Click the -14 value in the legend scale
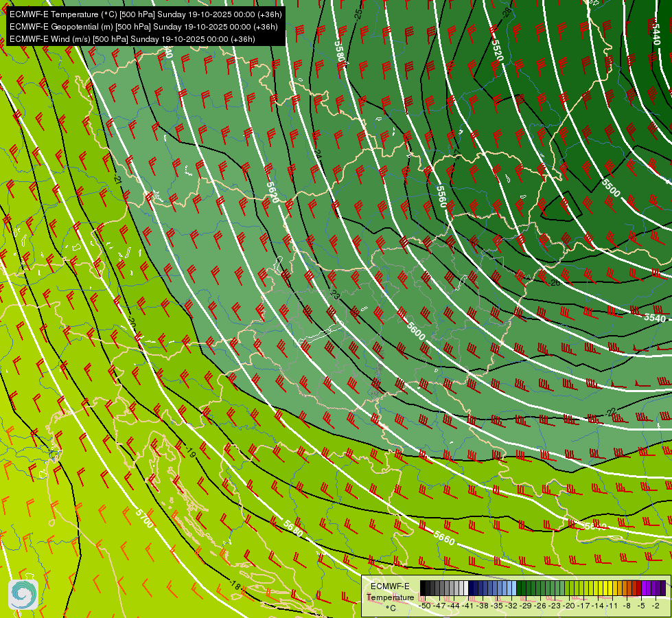 (598, 606)
